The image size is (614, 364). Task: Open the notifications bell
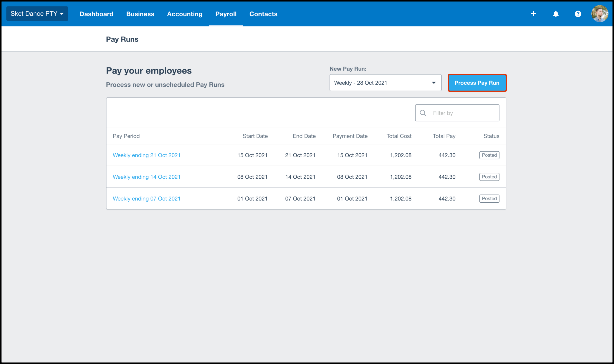[556, 14]
